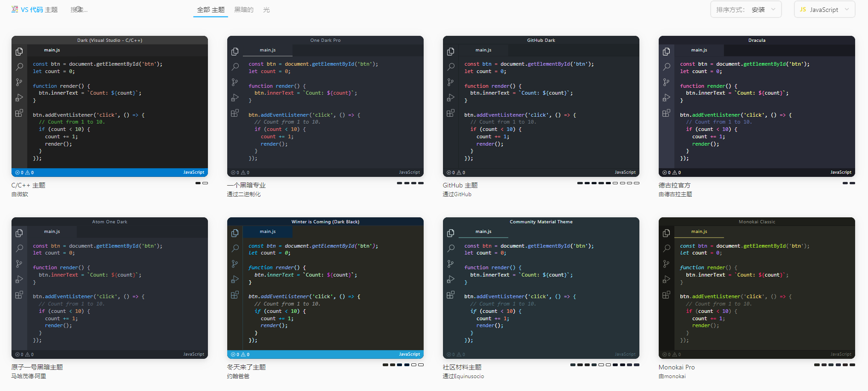Click the Search icon in One Dark Pro preview

(235, 67)
